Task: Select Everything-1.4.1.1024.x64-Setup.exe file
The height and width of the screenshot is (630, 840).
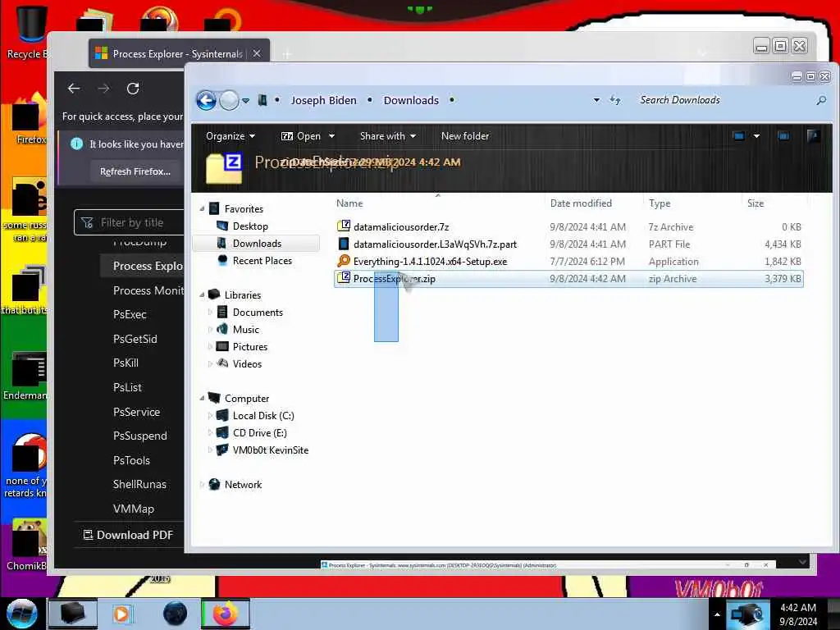Action: [x=568, y=262]
